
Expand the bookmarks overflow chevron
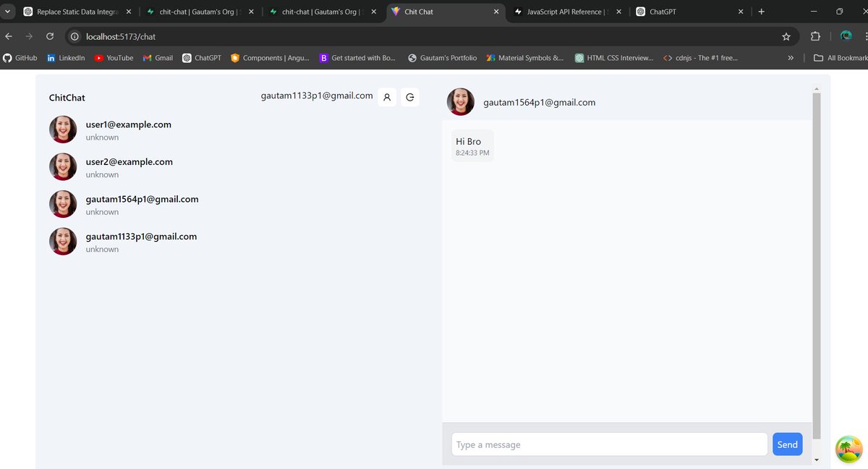[790, 58]
